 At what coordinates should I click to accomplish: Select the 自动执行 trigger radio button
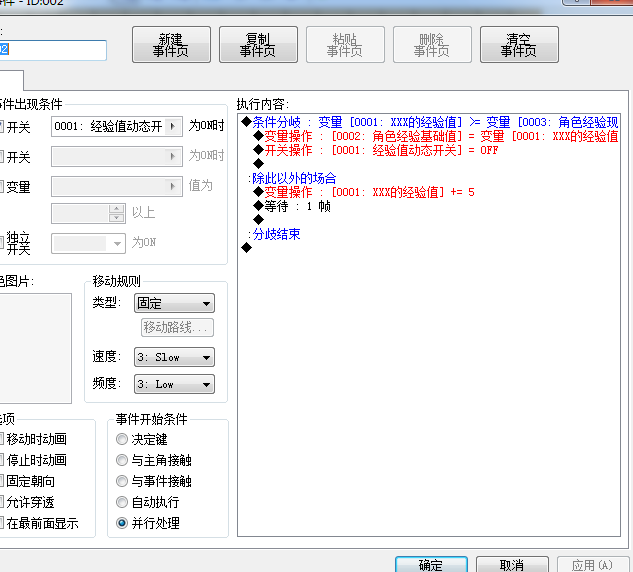tap(122, 502)
